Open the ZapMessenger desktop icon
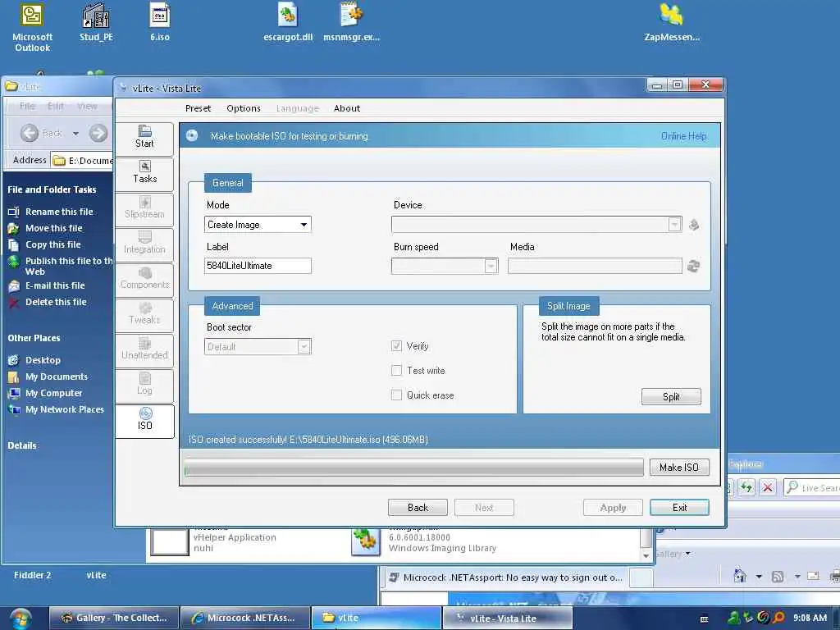The height and width of the screenshot is (630, 840). point(672,22)
